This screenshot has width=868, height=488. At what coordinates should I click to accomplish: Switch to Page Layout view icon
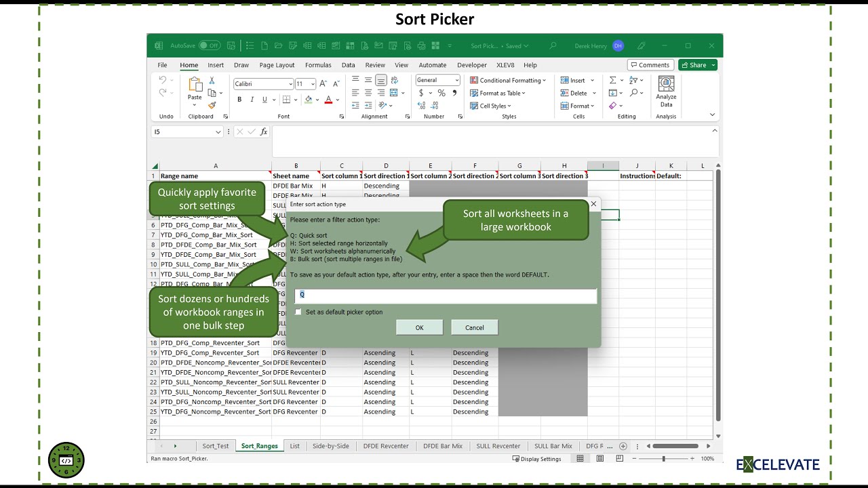[601, 459]
